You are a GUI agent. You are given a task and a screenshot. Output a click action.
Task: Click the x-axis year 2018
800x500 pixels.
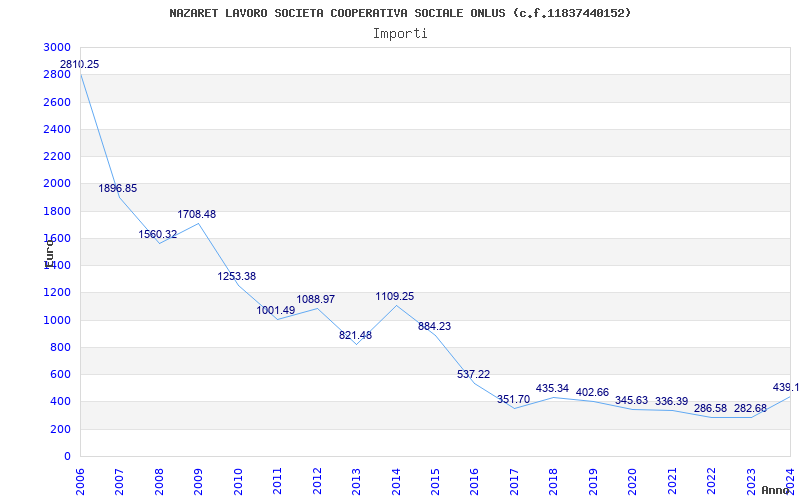pos(554,482)
